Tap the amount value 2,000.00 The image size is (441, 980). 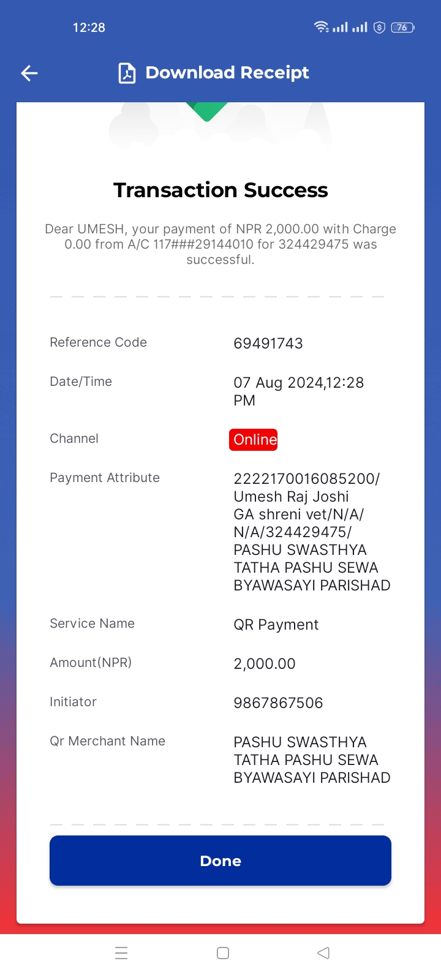265,663
